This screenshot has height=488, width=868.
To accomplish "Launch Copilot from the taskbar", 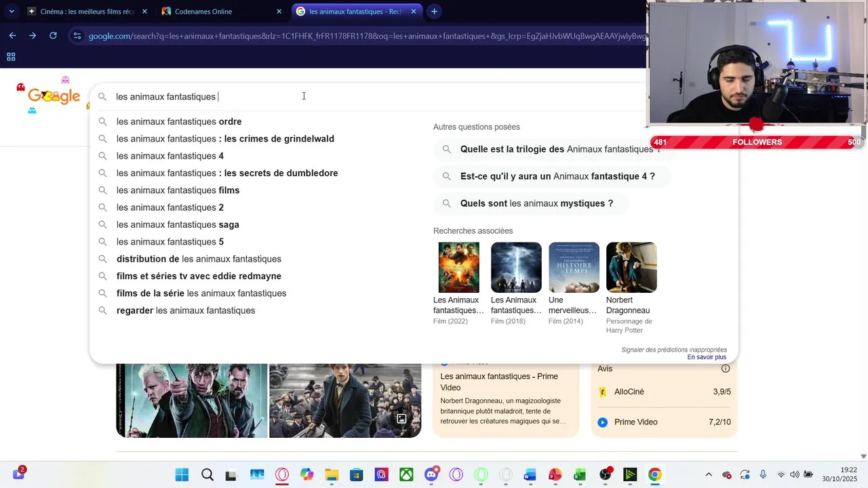I will click(x=307, y=475).
